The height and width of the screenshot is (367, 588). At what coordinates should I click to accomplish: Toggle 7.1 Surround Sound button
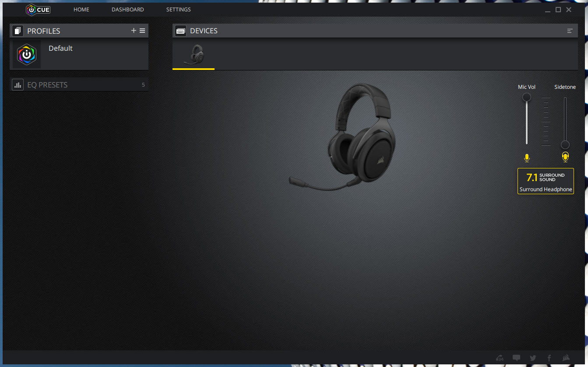pos(546,181)
